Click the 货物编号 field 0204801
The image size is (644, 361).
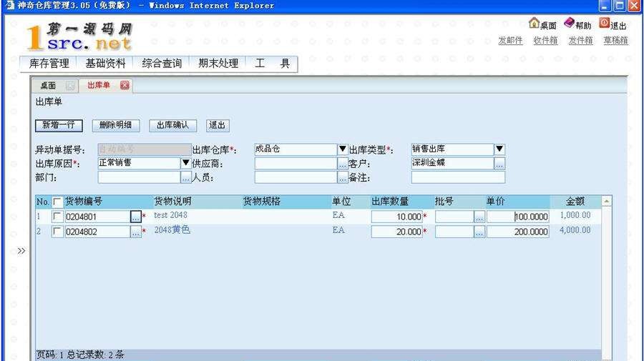click(98, 217)
